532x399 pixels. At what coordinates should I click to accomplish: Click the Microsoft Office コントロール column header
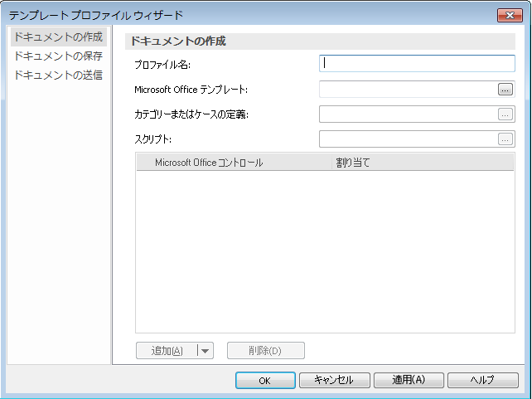tap(234, 163)
